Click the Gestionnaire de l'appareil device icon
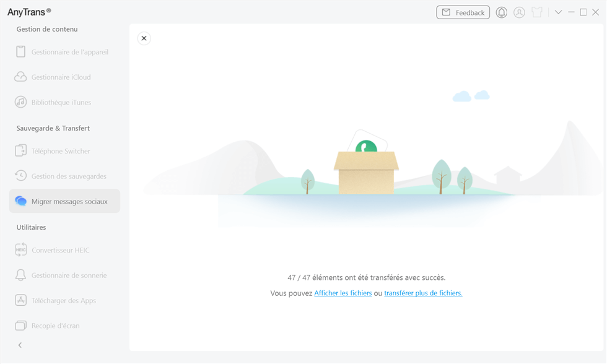The width and height of the screenshot is (607, 364). pos(20,52)
